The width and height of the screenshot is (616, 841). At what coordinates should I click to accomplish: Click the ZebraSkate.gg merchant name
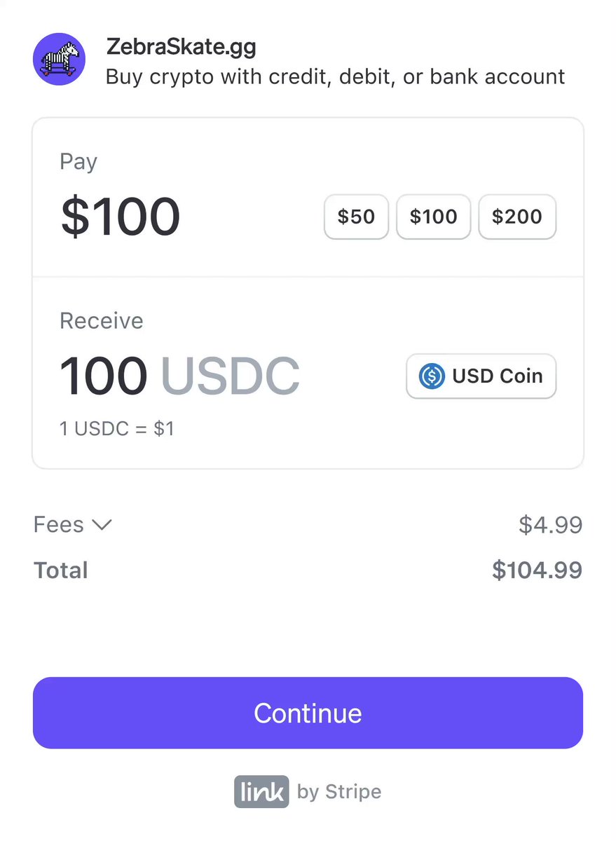tap(181, 48)
